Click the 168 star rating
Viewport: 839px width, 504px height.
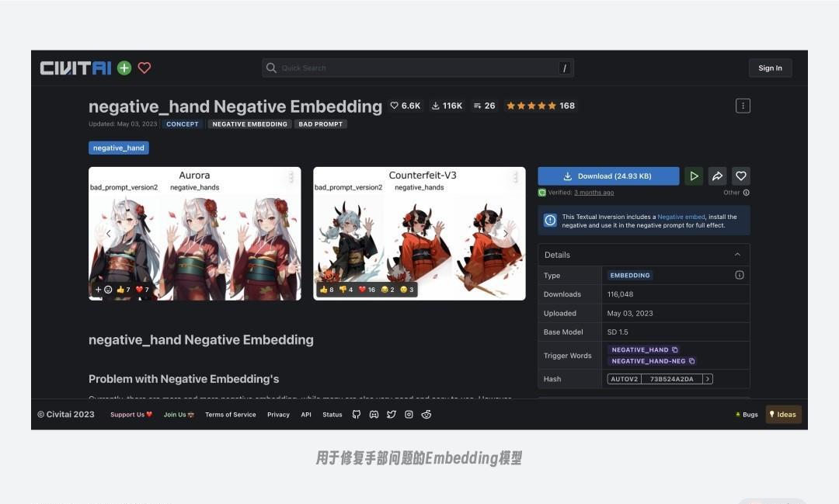click(541, 106)
